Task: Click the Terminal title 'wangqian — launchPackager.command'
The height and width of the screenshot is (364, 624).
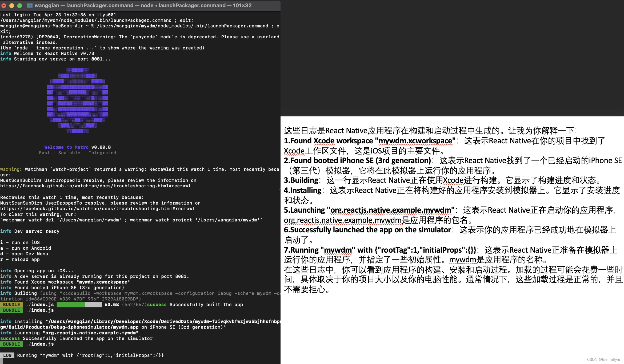Action: click(x=84, y=5)
